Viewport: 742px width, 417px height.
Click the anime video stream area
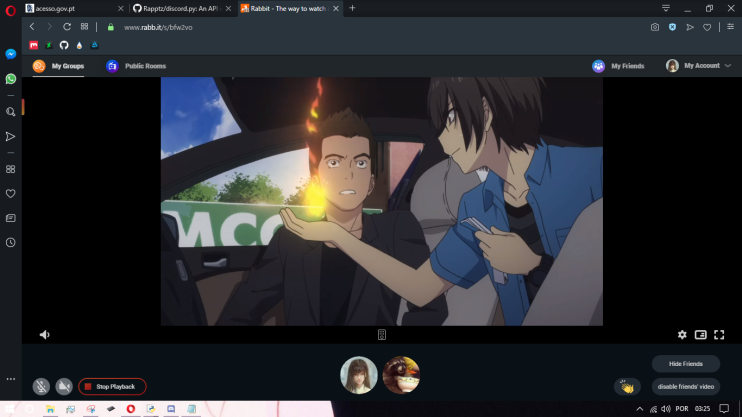[382, 201]
